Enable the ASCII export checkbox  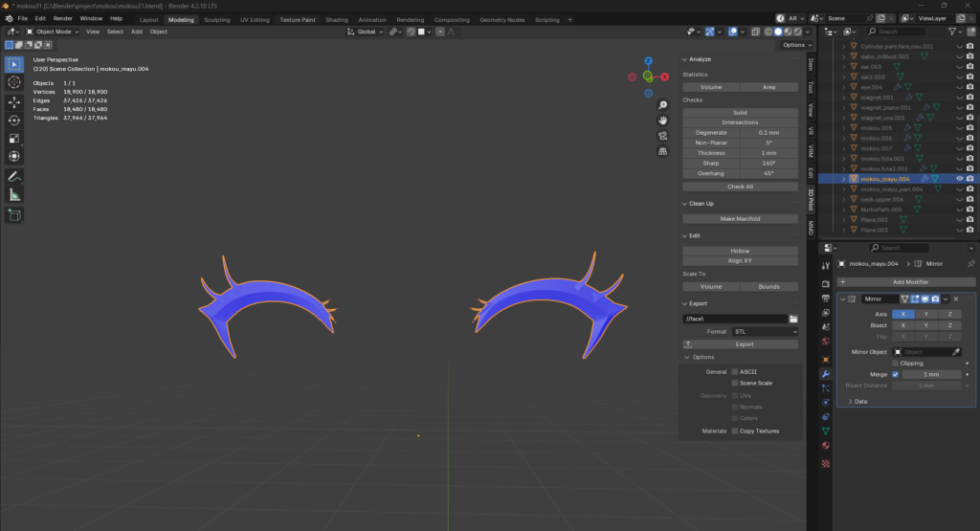[735, 371]
